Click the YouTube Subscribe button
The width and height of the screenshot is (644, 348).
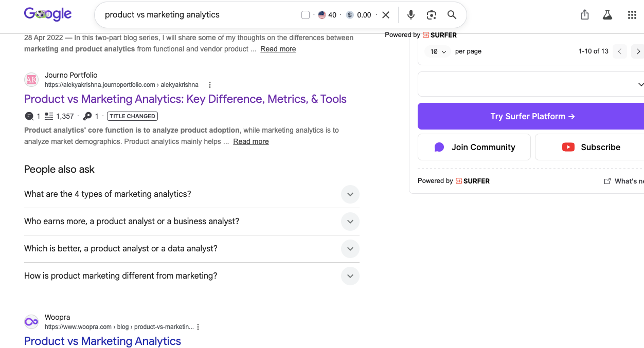[589, 147]
